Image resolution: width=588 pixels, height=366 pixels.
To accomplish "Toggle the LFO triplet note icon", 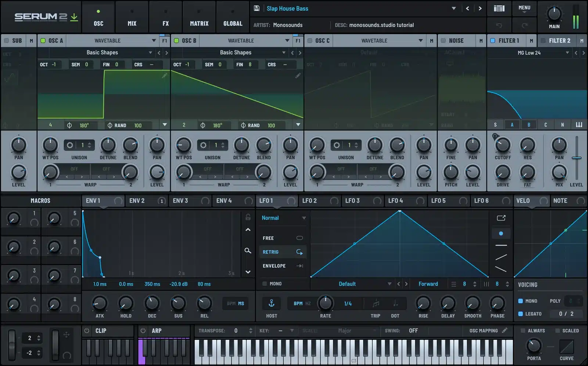I will point(376,303).
